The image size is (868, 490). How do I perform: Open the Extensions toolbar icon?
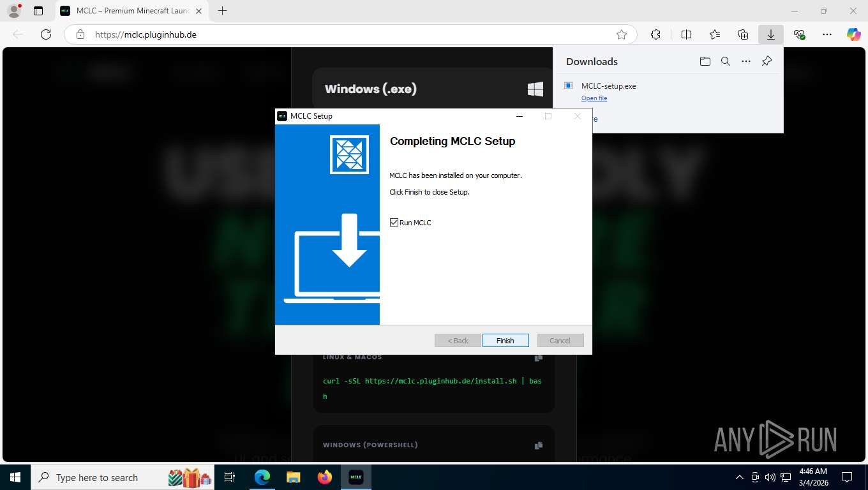click(x=655, y=34)
